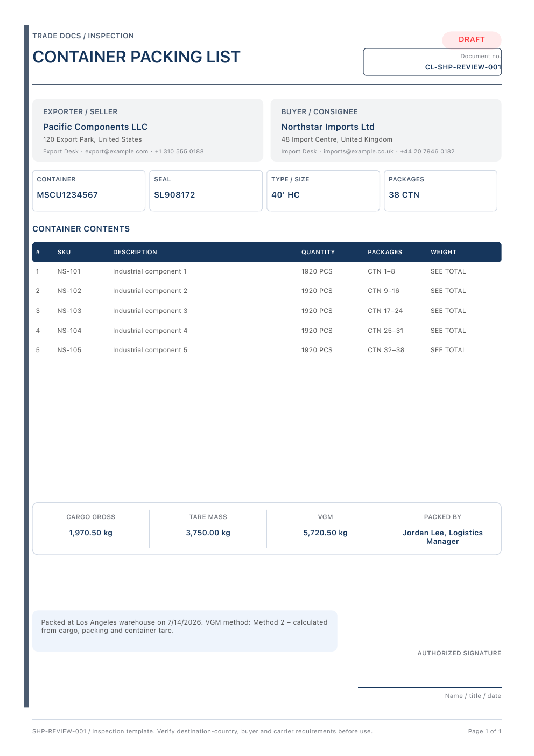Select SKU cell NS-104
Image resolution: width=534 pixels, height=756 pixels.
(69, 331)
